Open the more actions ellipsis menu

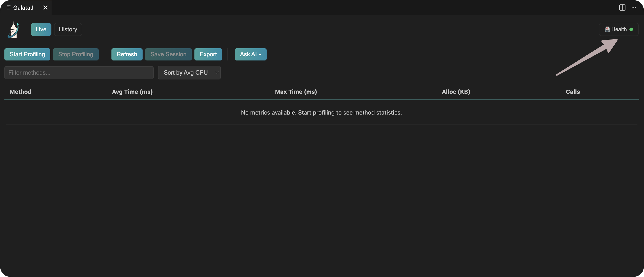633,8
